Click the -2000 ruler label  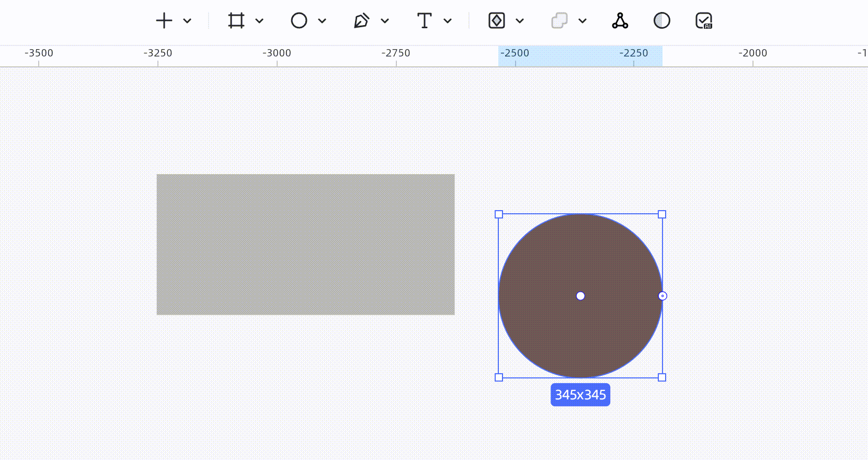coord(753,53)
